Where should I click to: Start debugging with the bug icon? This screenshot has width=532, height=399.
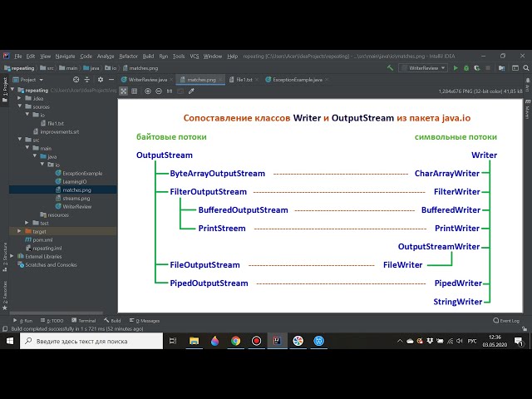click(465, 67)
